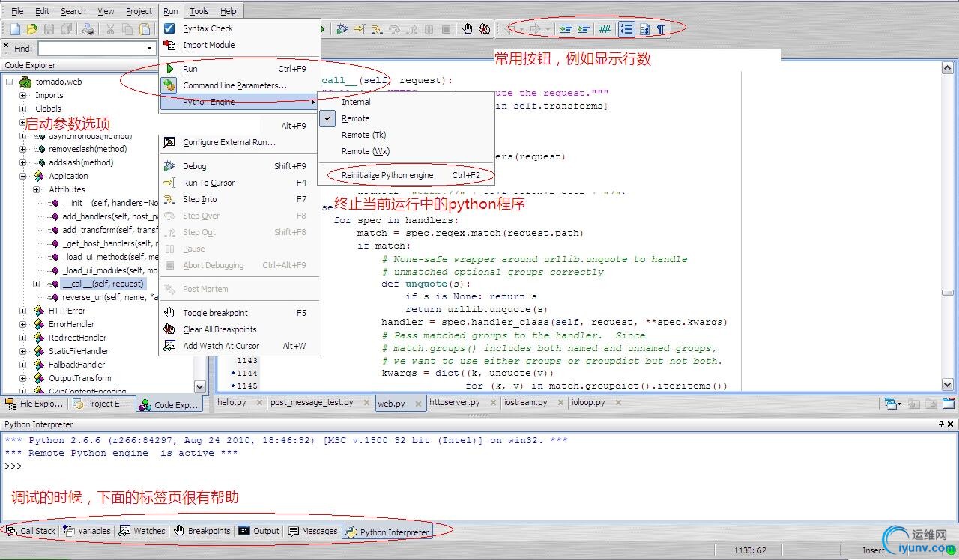Click the Toggle Comment ## toolbar icon
Image resolution: width=959 pixels, height=560 pixels.
pos(605,29)
